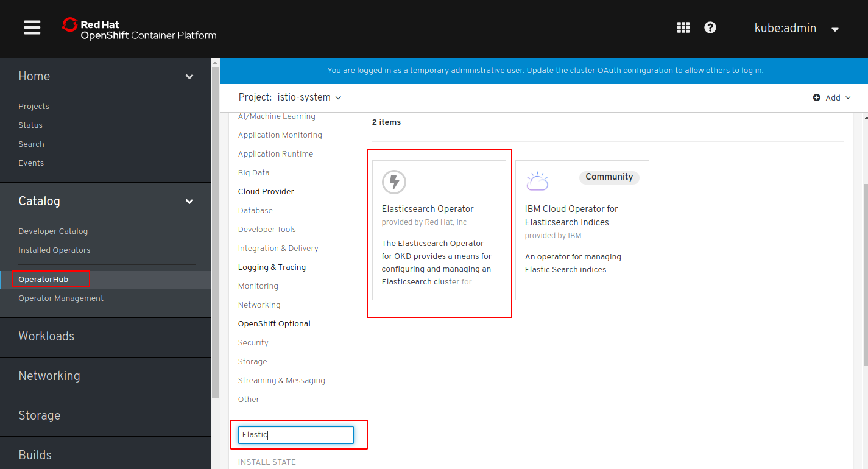Image resolution: width=868 pixels, height=469 pixels.
Task: Click the plus icon beside Add
Action: click(x=817, y=97)
